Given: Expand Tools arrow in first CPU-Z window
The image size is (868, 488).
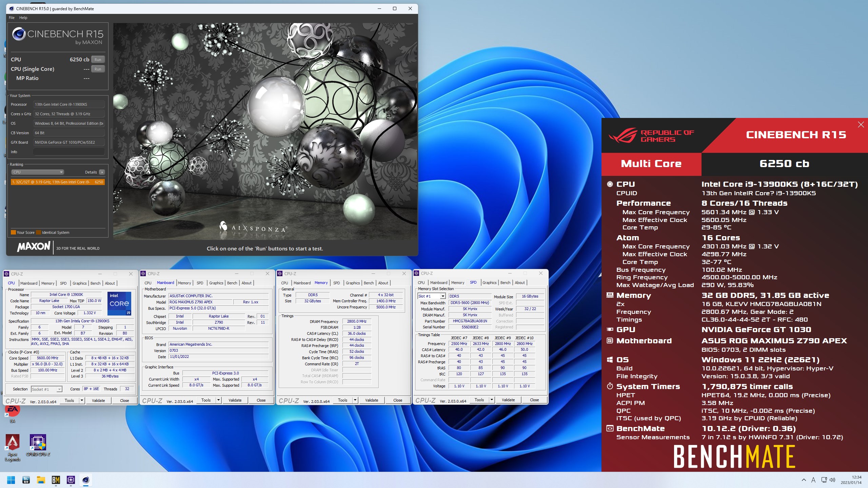Looking at the screenshot, I should point(82,401).
